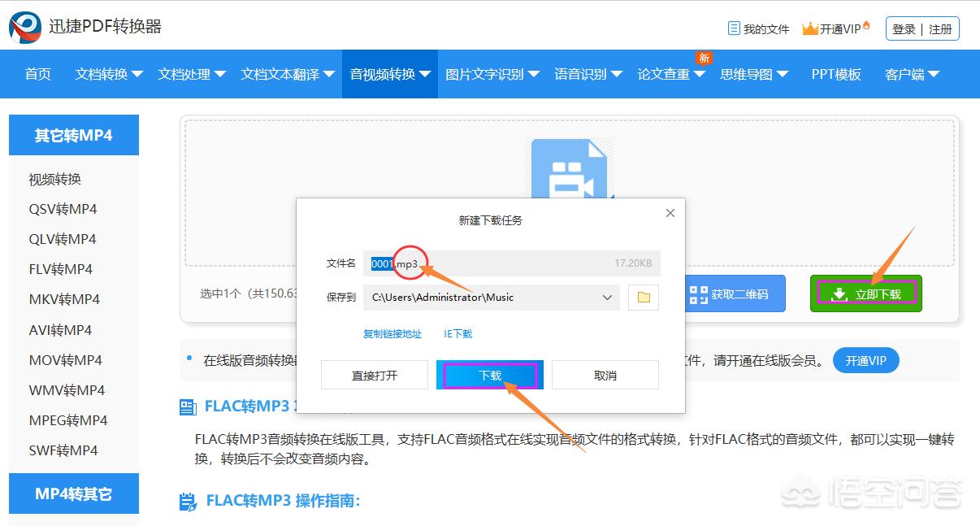Expand the 客户端 menu
The image size is (980, 526).
tap(912, 74)
